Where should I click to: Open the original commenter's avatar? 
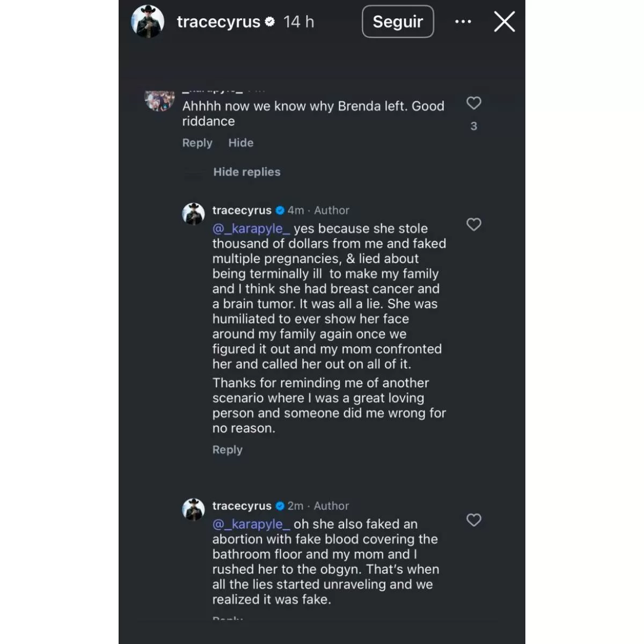pyautogui.click(x=159, y=101)
